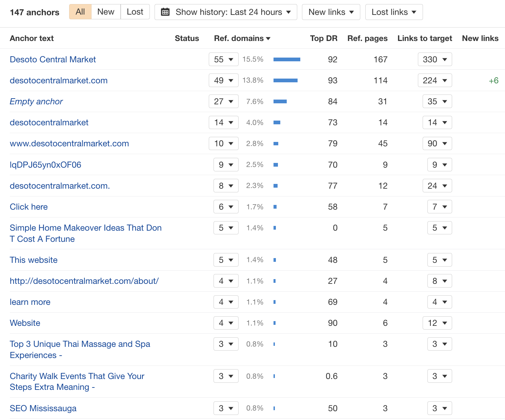Image resolution: width=505 pixels, height=420 pixels.
Task: Expand ref. domains for learn more row
Action: pos(226,302)
